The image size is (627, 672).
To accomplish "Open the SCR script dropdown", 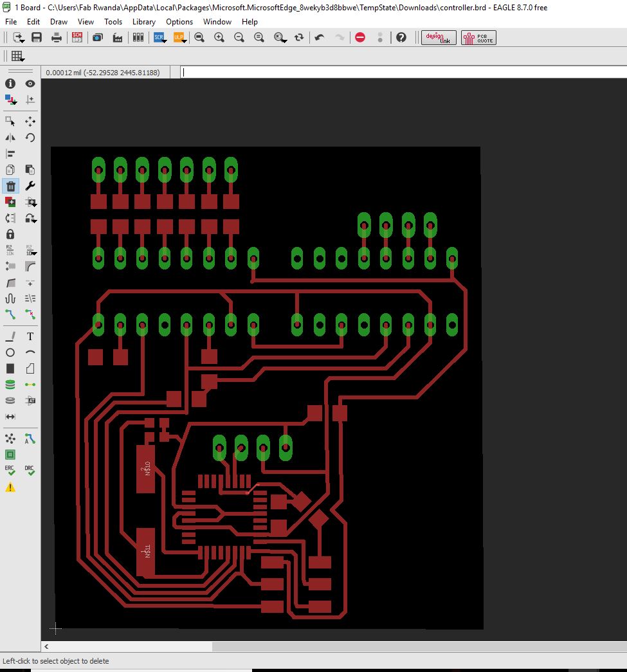I will point(160,38).
